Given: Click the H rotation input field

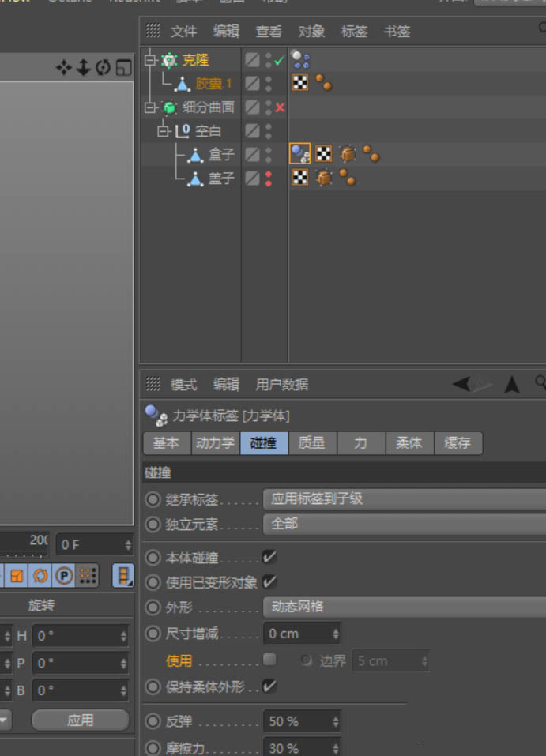Looking at the screenshot, I should (x=80, y=636).
